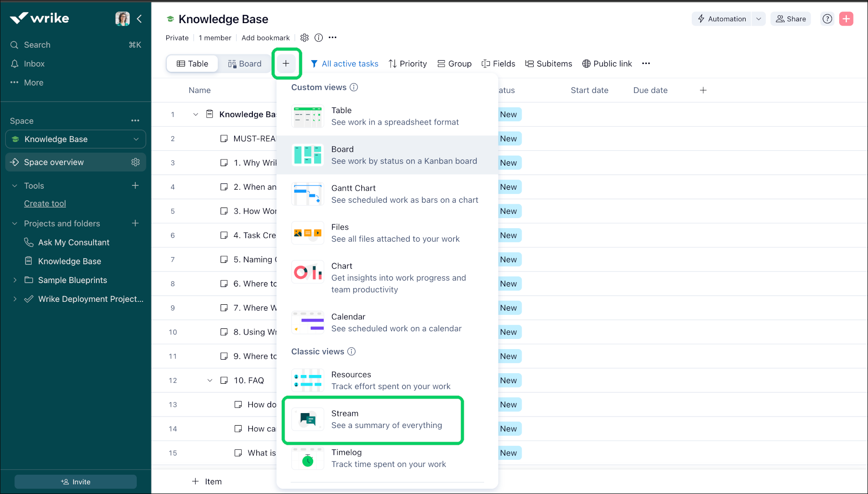Switch to the Board tab
The width and height of the screenshot is (868, 494).
[245, 64]
